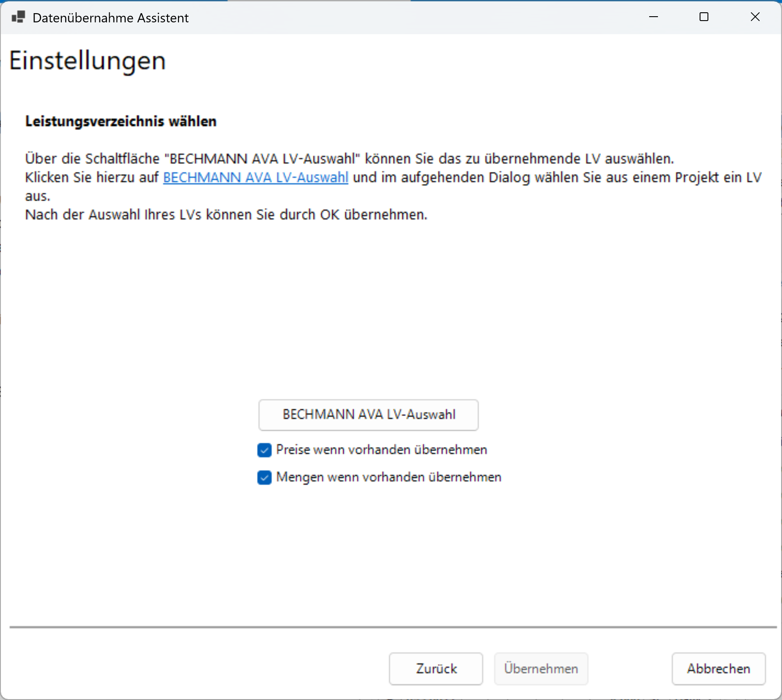Select the Leistungsverzeichnis wählen bold heading
Image resolution: width=782 pixels, height=700 pixels.
pos(121,121)
